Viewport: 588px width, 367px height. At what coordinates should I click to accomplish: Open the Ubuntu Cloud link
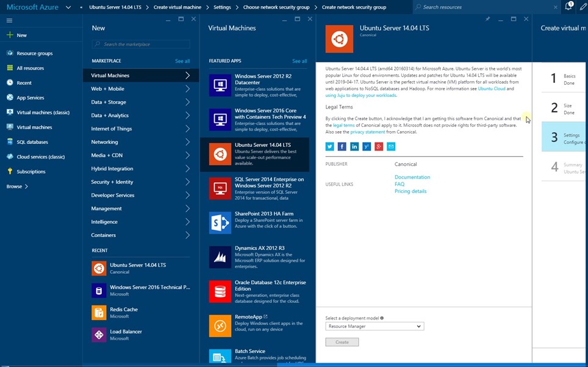pos(492,88)
